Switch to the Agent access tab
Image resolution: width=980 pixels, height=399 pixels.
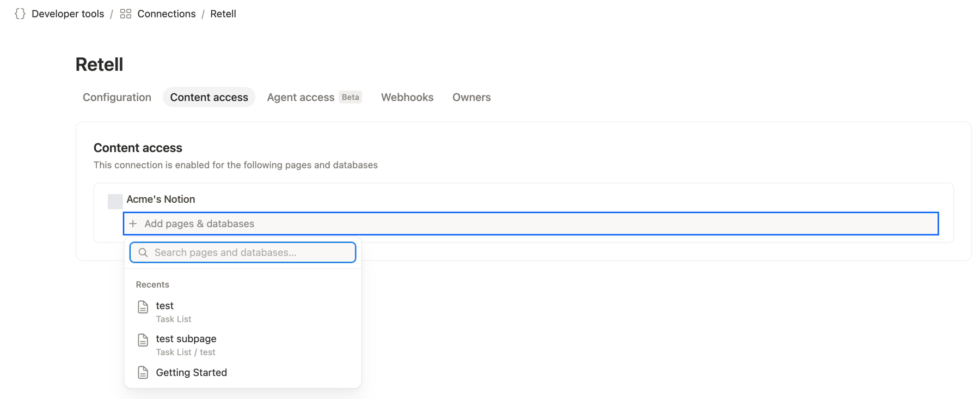314,97
